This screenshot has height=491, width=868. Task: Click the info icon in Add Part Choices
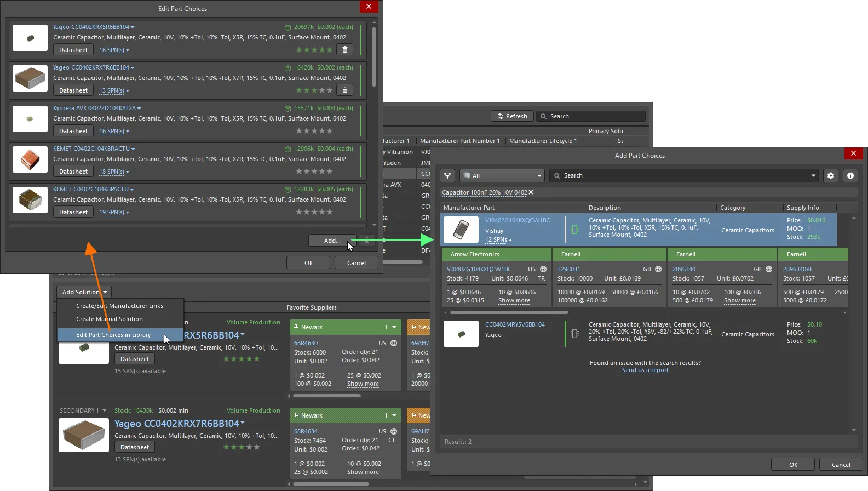coord(850,176)
